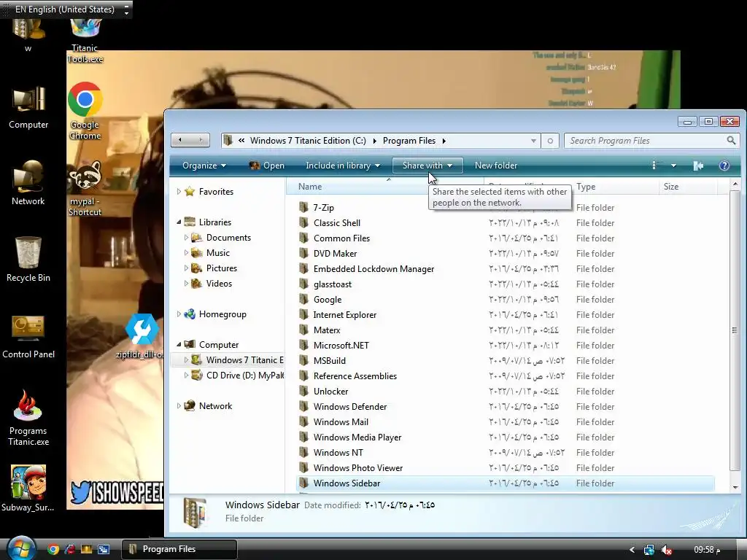
Task: Click the file list scrollbar up arrow
Action: pos(735,184)
